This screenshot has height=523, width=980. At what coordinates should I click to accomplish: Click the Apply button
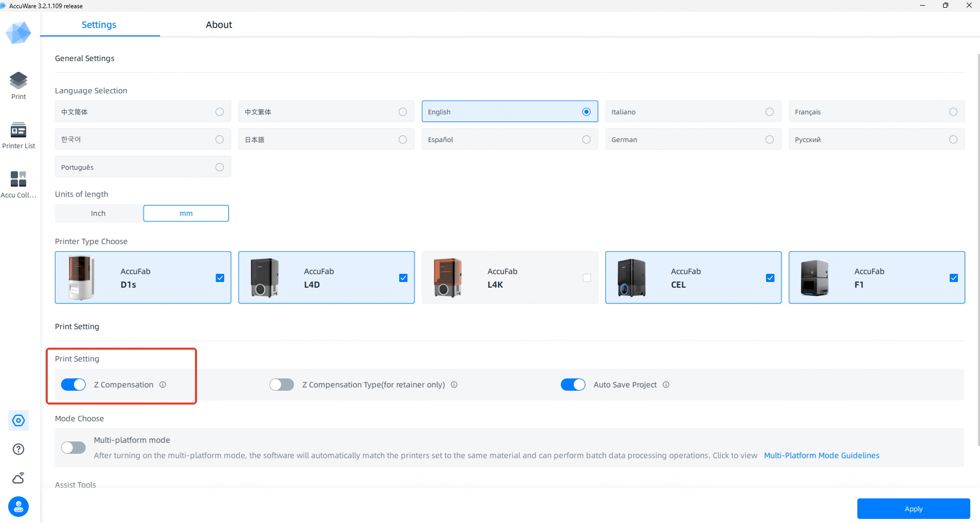(914, 509)
